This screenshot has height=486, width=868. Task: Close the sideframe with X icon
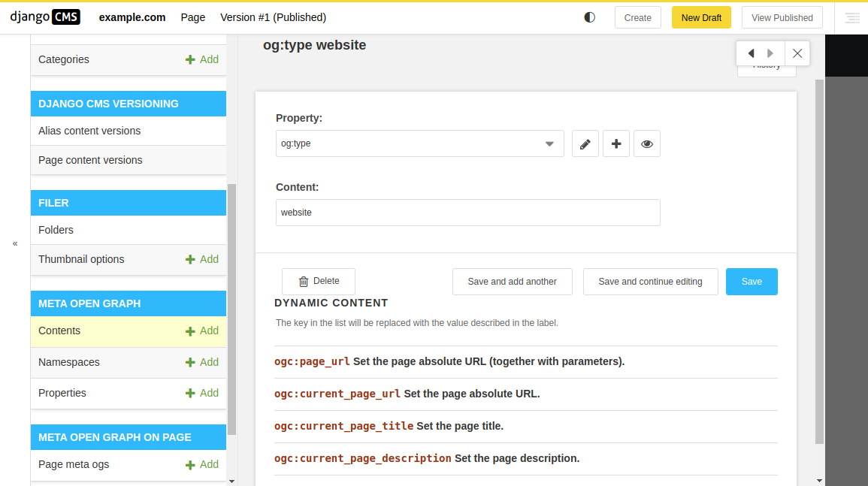[797, 53]
